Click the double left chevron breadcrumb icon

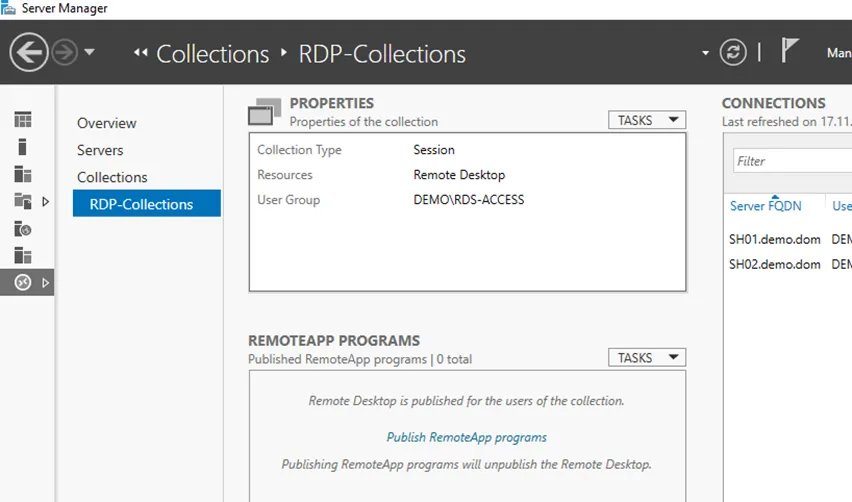[141, 53]
